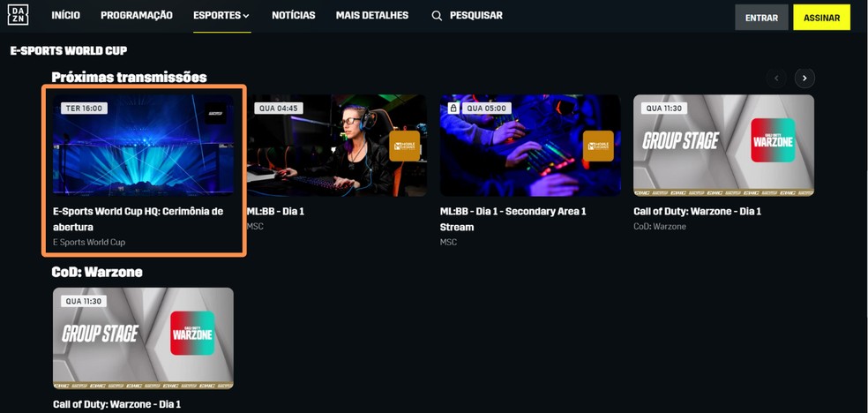Click the search magnifier icon
Image resolution: width=868 pixels, height=413 pixels.
(437, 16)
